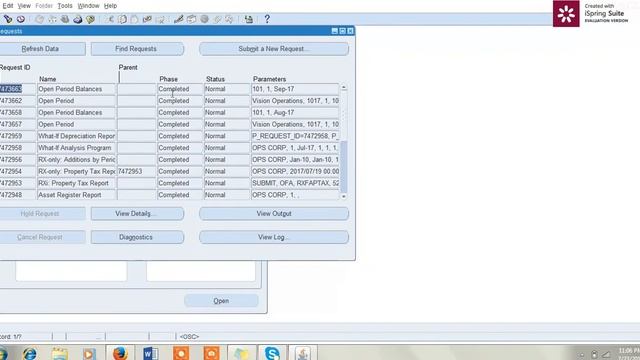Open the View menu
Viewport: 640px width, 360px height.
tap(24, 6)
